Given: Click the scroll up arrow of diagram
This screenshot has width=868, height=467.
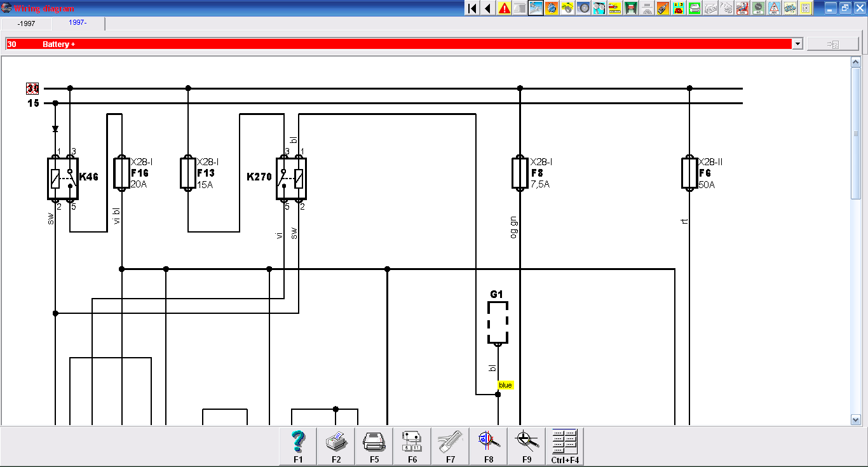Looking at the screenshot, I should pyautogui.click(x=856, y=62).
